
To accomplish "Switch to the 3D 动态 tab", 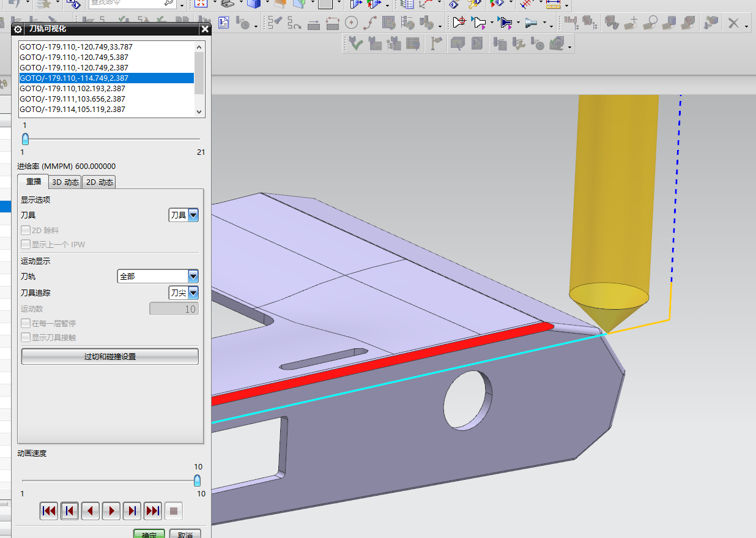I will point(65,182).
